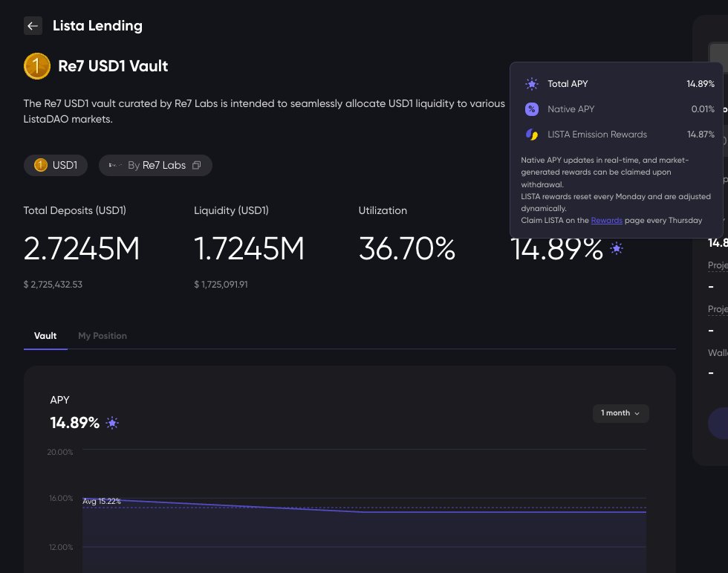This screenshot has width=728, height=573.
Task: Click the Utilization 36.70% value
Action: (x=407, y=249)
